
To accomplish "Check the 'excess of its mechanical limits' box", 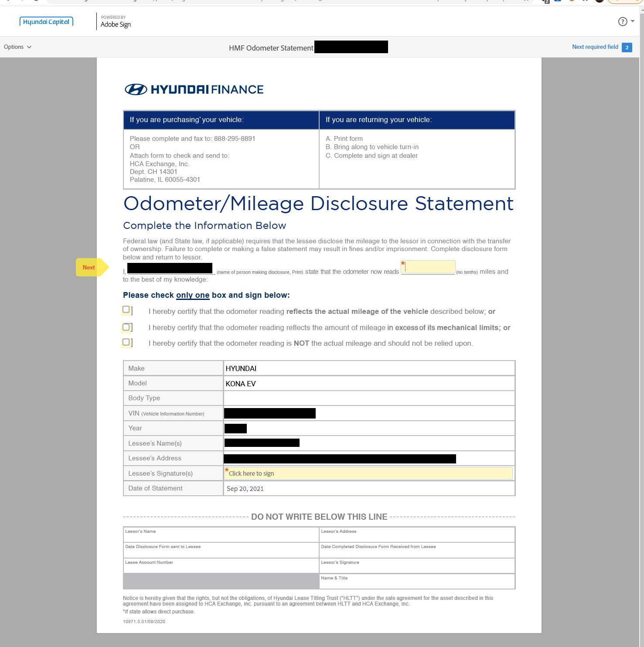I will 126,327.
